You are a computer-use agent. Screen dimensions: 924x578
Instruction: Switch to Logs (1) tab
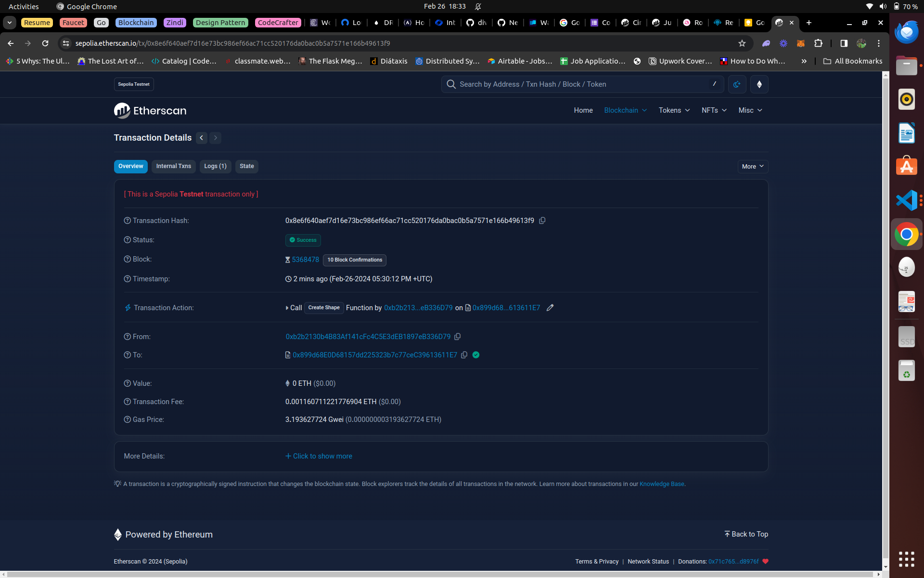215,166
